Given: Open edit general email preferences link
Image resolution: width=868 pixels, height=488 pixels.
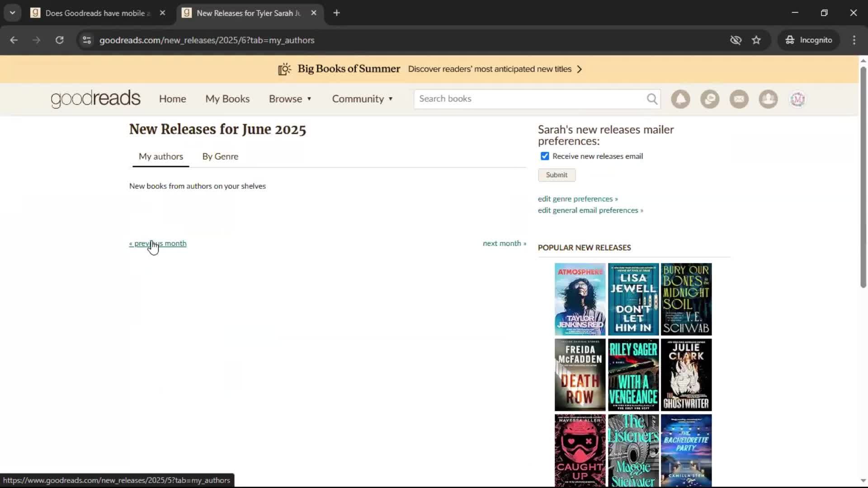Looking at the screenshot, I should (x=590, y=211).
